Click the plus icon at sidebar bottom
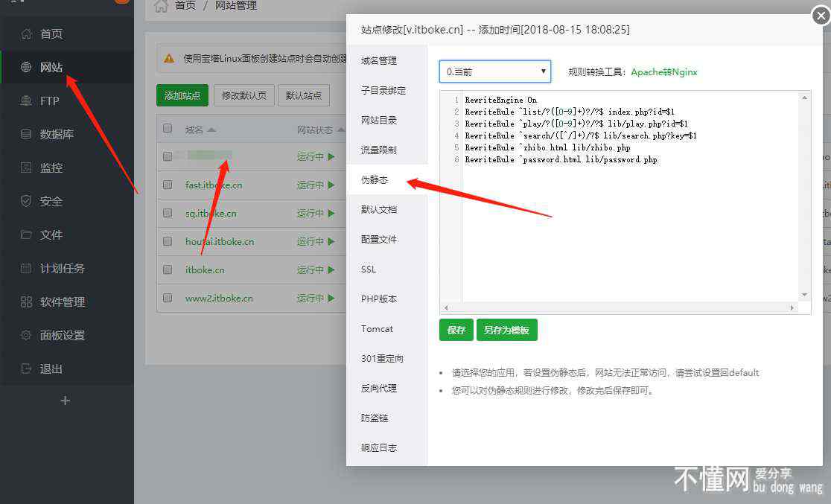Image resolution: width=831 pixels, height=504 pixels. 66,401
